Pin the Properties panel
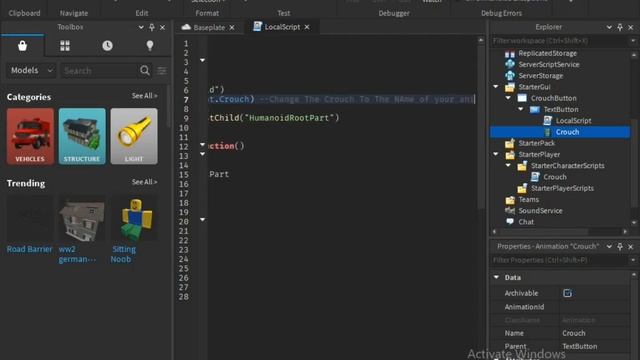Viewport: 640px width, 360px height. point(620,247)
